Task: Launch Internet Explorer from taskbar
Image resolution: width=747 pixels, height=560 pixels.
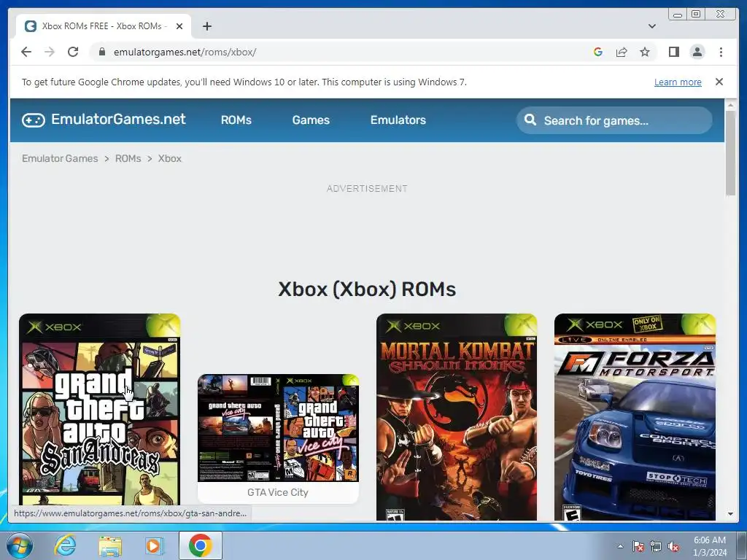Action: pyautogui.click(x=65, y=545)
